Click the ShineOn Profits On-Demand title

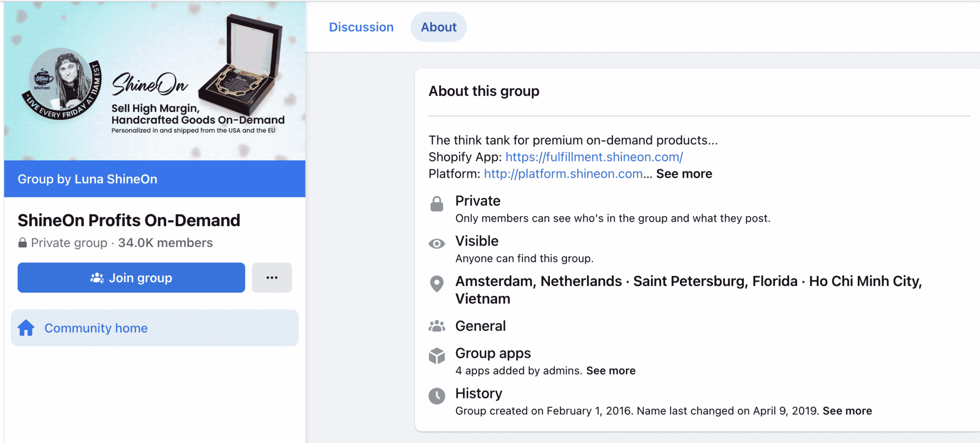(129, 220)
